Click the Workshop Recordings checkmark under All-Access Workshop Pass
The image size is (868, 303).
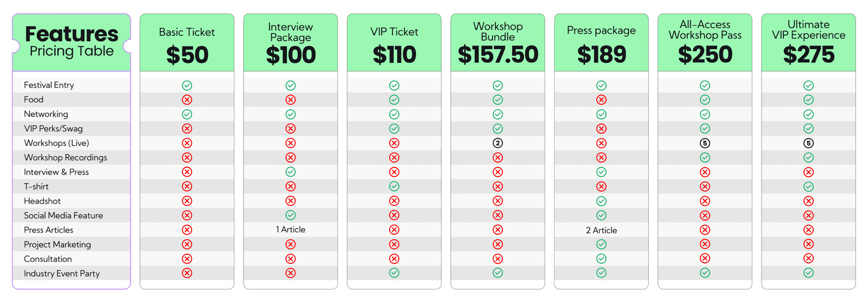[x=705, y=157]
